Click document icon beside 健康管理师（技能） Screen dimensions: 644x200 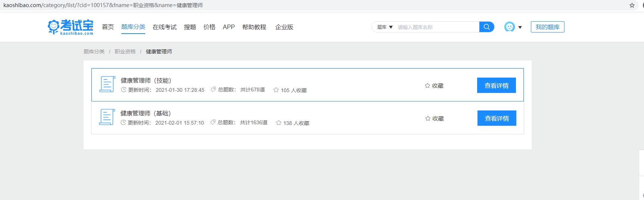(x=107, y=84)
